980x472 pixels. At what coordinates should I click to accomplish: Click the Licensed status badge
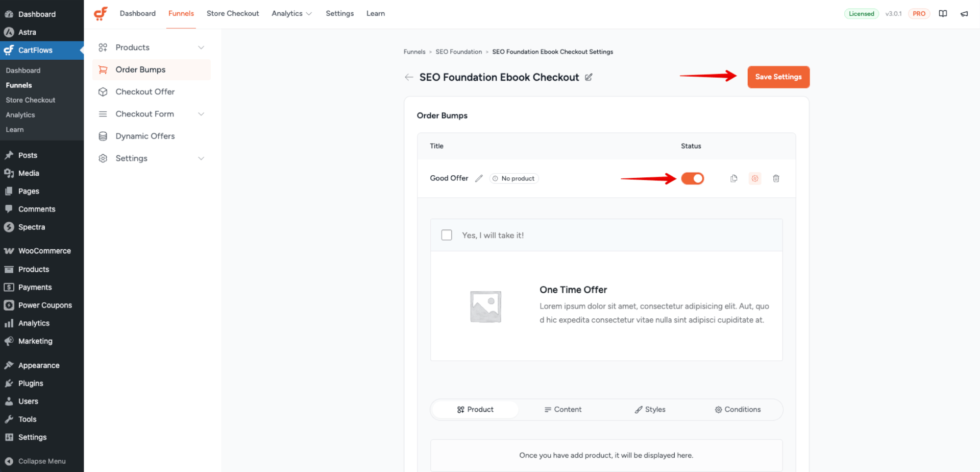coord(862,14)
